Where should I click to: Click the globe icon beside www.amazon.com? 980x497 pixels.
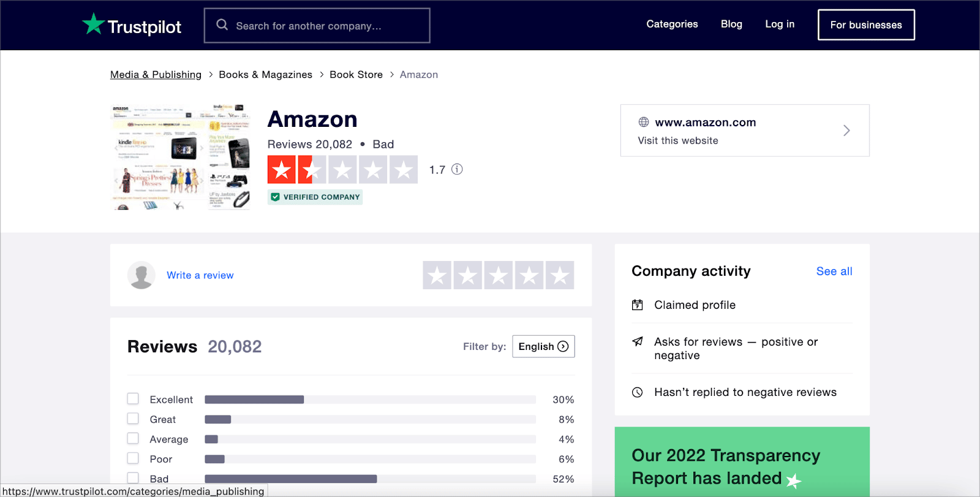pyautogui.click(x=644, y=122)
